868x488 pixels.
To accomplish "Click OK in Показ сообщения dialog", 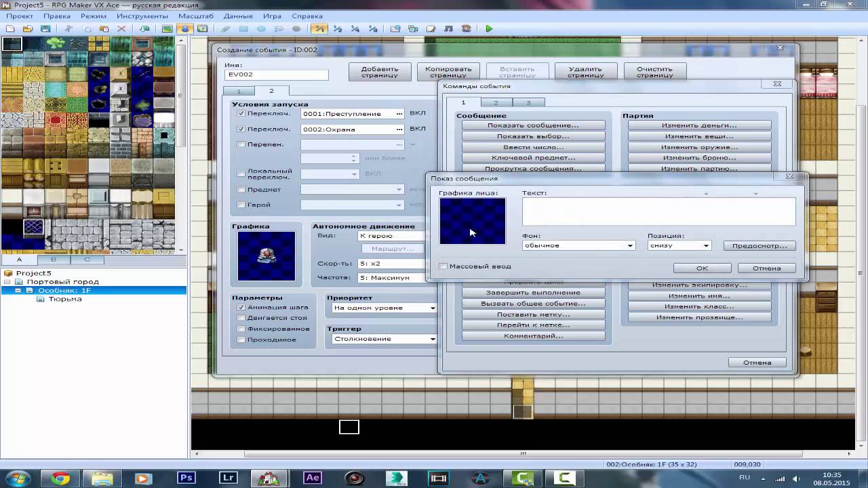I will 702,268.
